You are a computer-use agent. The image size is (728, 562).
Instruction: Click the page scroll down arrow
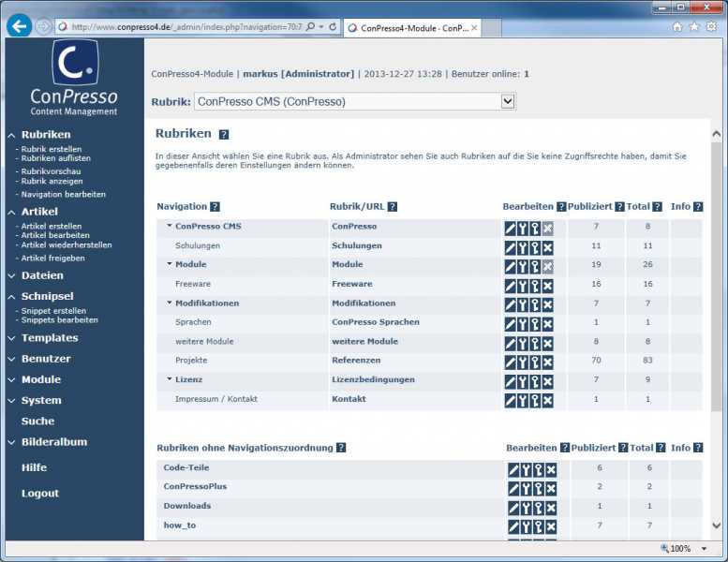(717, 525)
